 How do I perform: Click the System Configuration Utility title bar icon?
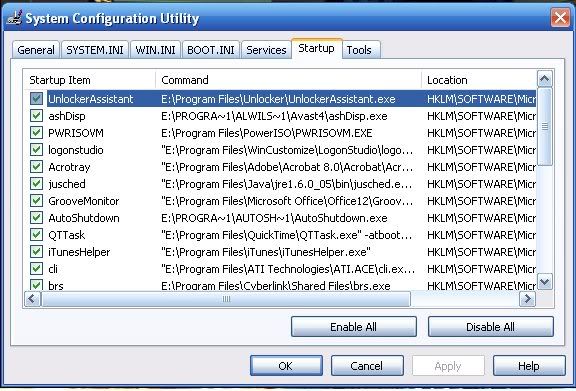click(x=14, y=18)
